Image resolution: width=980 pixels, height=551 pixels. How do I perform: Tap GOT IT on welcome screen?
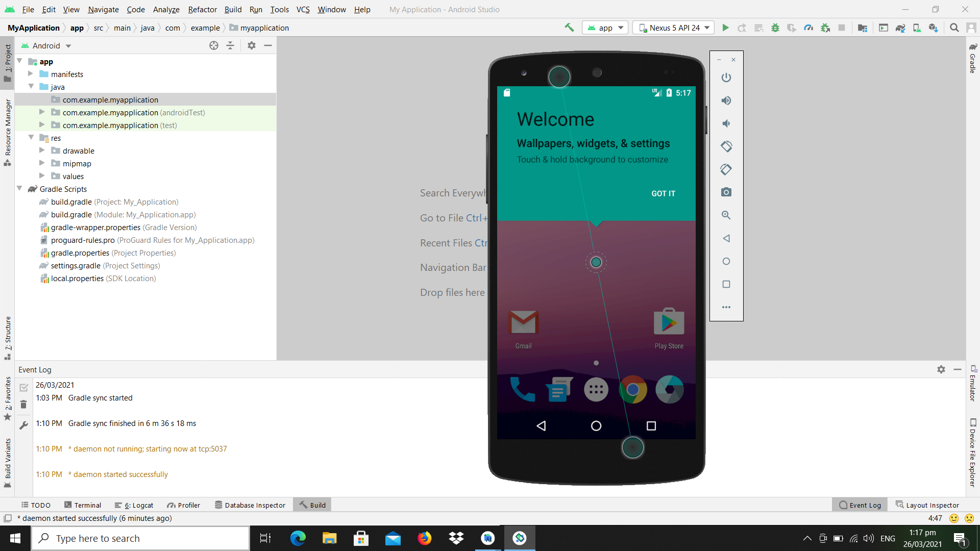click(663, 193)
